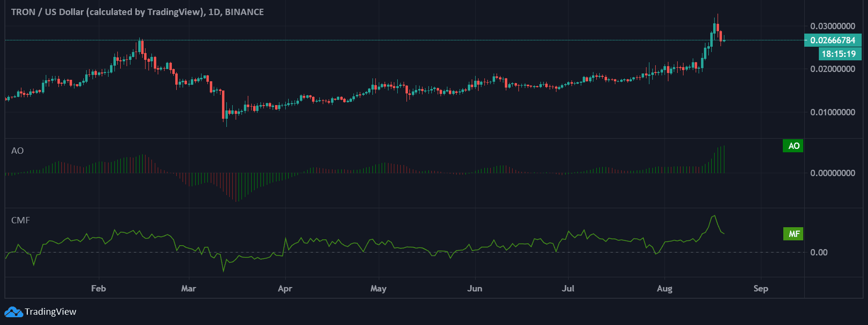This screenshot has height=325, width=868.
Task: Click the CMF 0.00 axis label
Action: [x=819, y=253]
